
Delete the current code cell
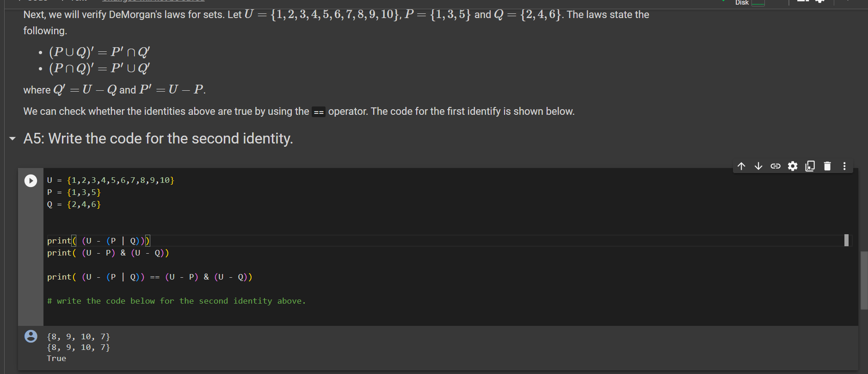tap(827, 166)
